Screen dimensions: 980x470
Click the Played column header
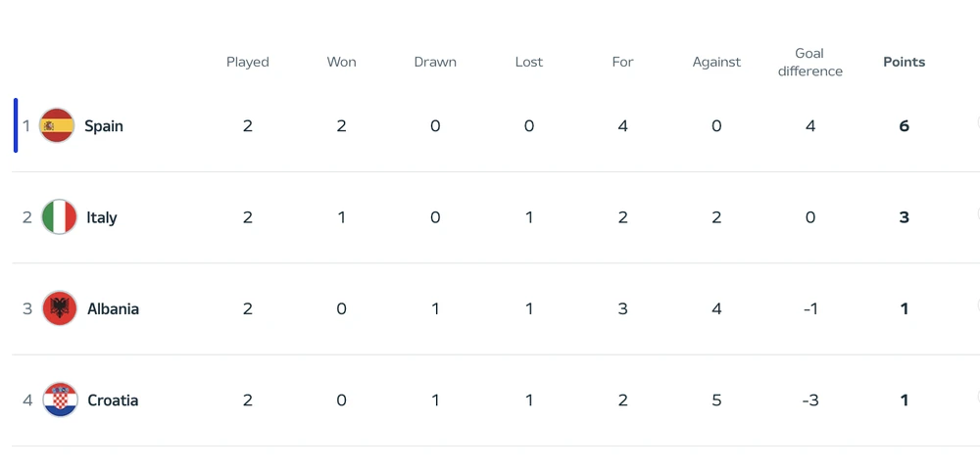(248, 62)
